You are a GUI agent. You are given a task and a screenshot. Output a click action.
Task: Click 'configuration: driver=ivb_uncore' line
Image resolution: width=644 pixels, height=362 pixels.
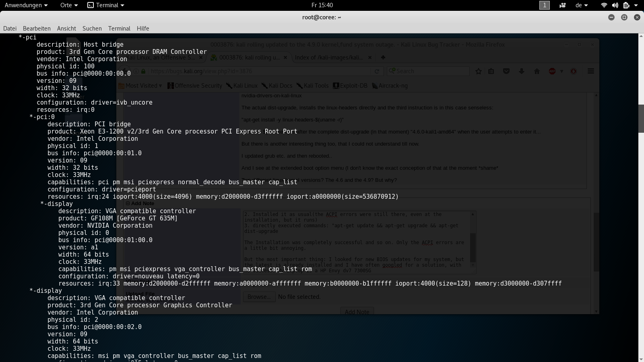95,103
